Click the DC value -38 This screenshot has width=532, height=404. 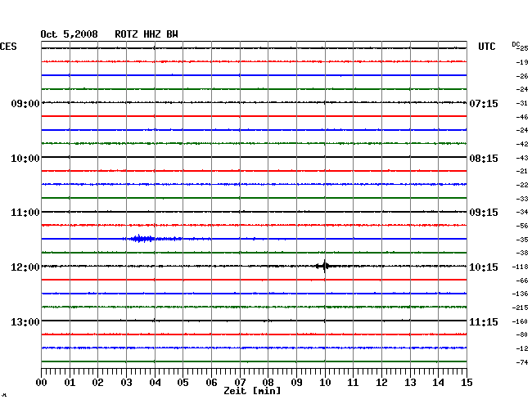522,253
